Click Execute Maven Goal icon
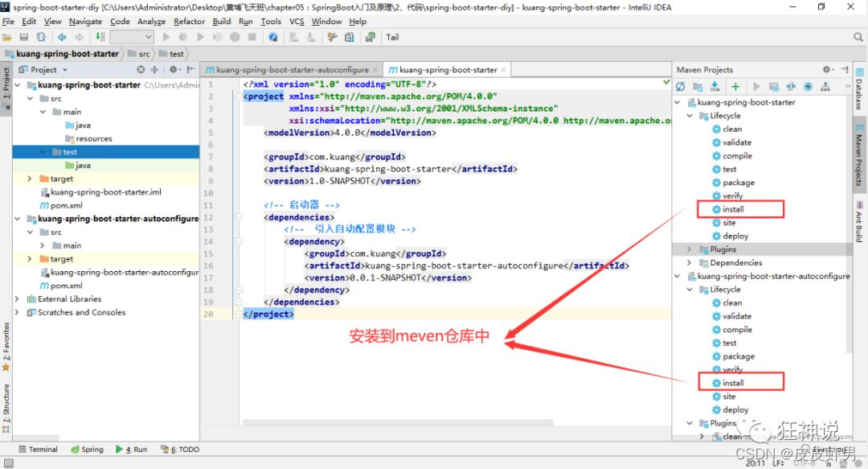Viewport: 868px width, 469px height. pyautogui.click(x=774, y=87)
